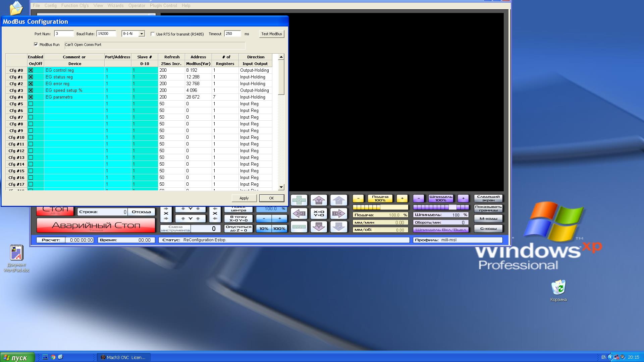The image size is (644, 362).
Task: Open the 8-1-N parity dropdown
Action: click(142, 34)
